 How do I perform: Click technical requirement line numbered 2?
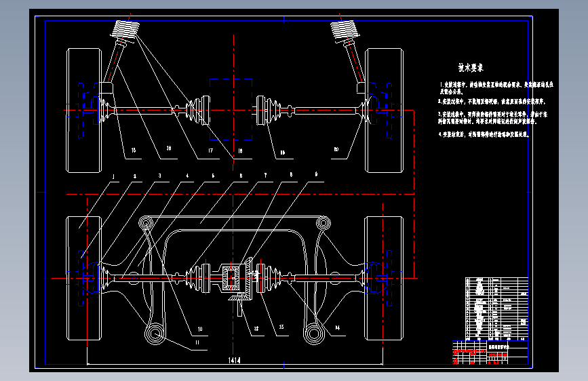[x=492, y=102]
